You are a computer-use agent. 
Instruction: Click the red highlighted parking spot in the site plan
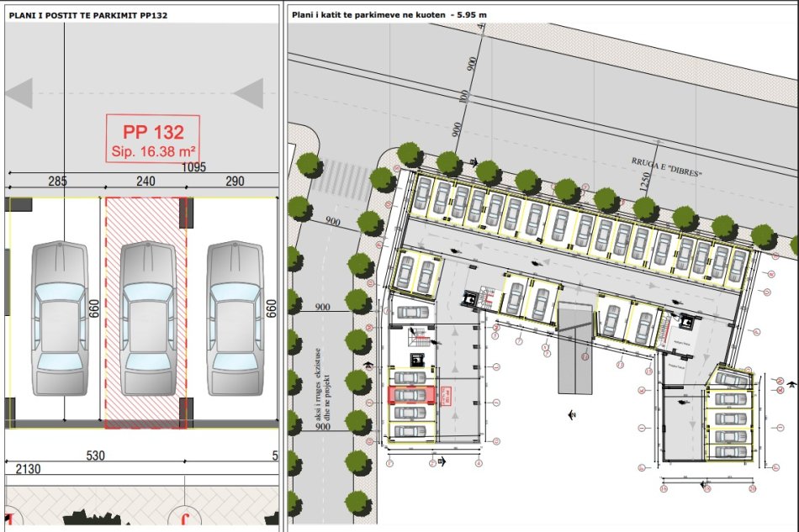coord(411,393)
